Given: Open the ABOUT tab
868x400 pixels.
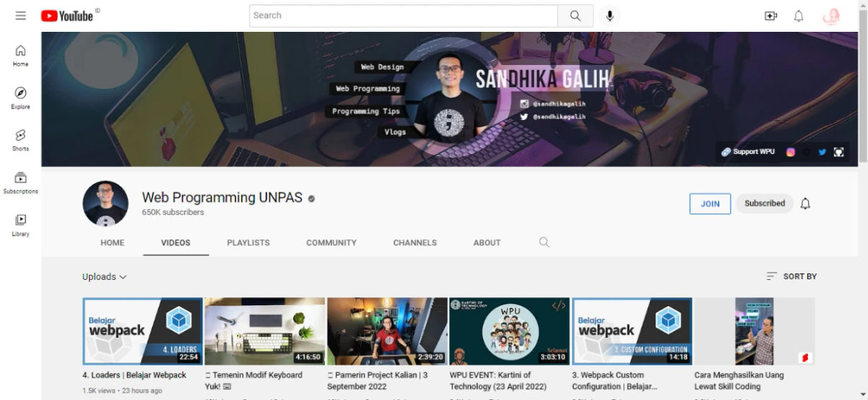Looking at the screenshot, I should [x=487, y=243].
